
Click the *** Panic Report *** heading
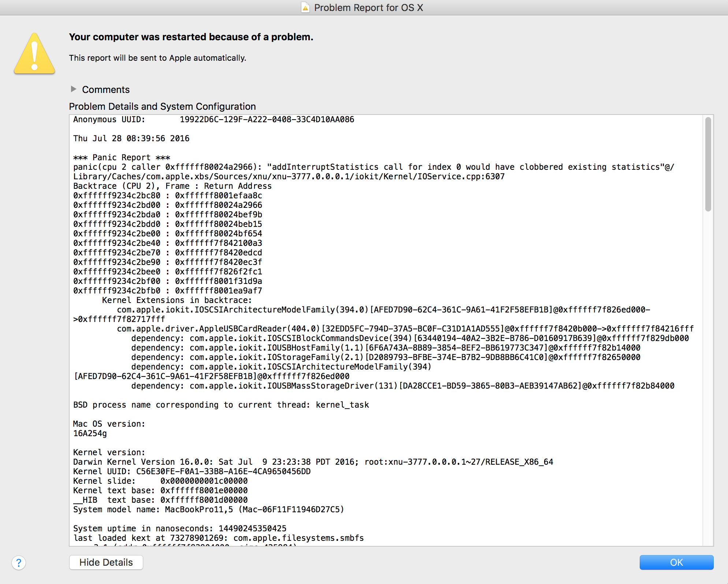122,158
